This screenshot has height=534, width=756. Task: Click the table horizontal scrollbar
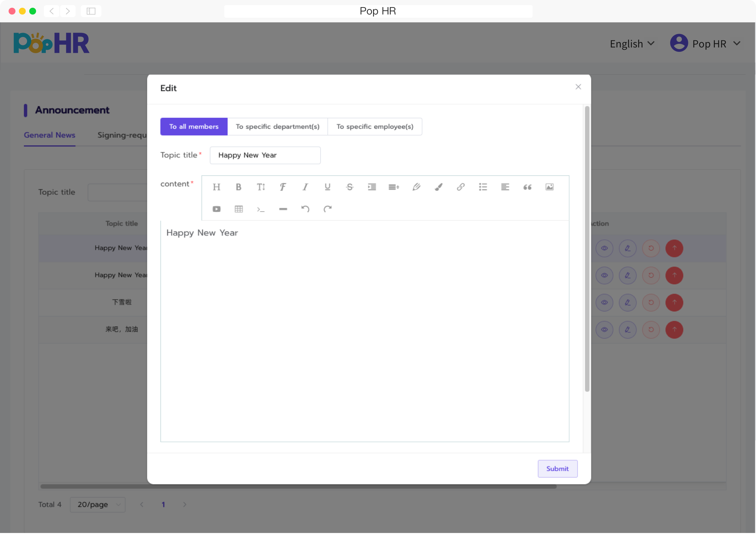(x=298, y=487)
